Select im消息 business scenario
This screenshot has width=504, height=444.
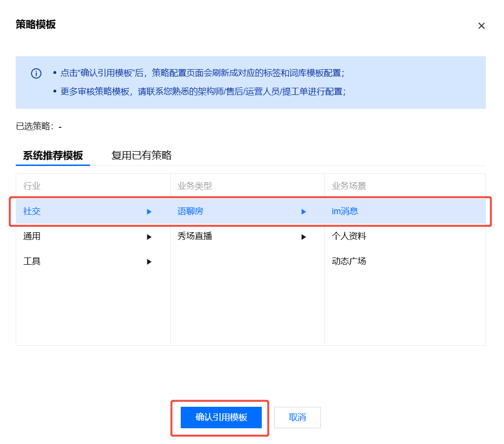(x=345, y=211)
